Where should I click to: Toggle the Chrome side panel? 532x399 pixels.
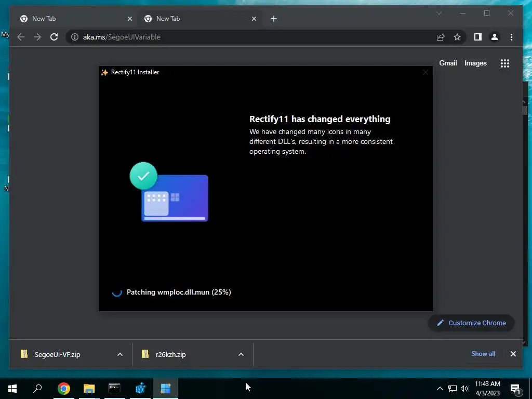(478, 37)
